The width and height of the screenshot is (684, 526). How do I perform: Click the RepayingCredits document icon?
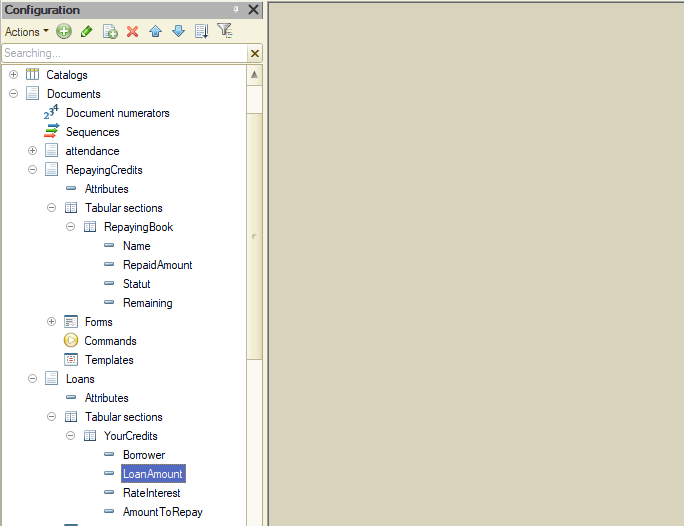coord(51,169)
